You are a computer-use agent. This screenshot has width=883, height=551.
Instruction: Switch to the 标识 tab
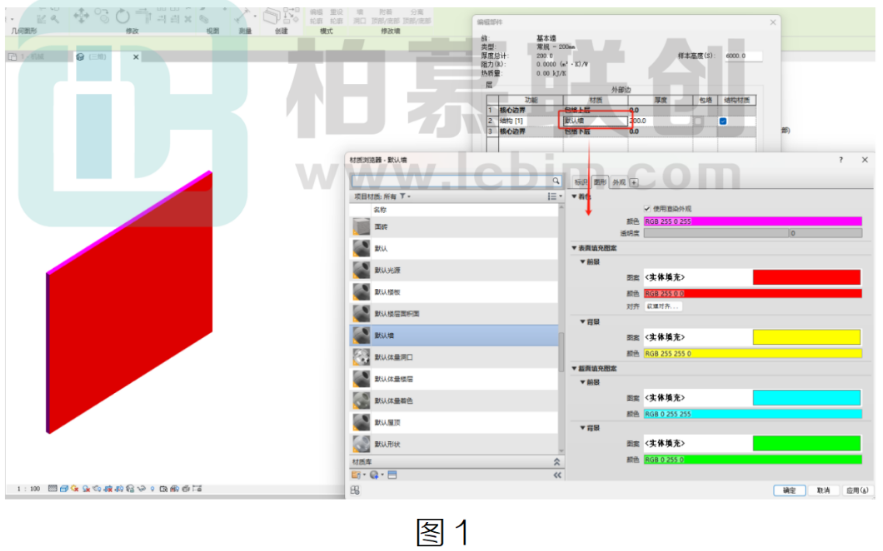pyautogui.click(x=581, y=182)
